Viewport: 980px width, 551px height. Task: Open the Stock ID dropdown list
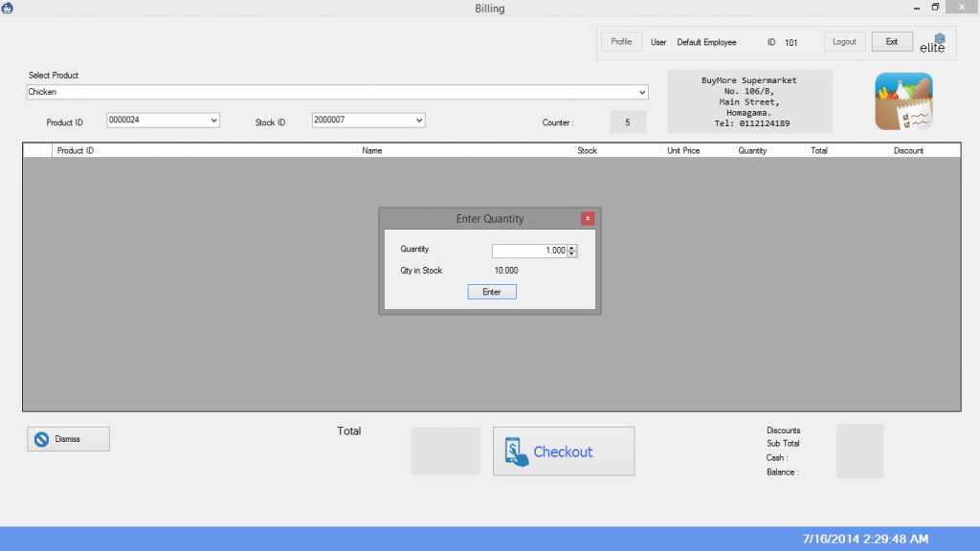point(418,121)
